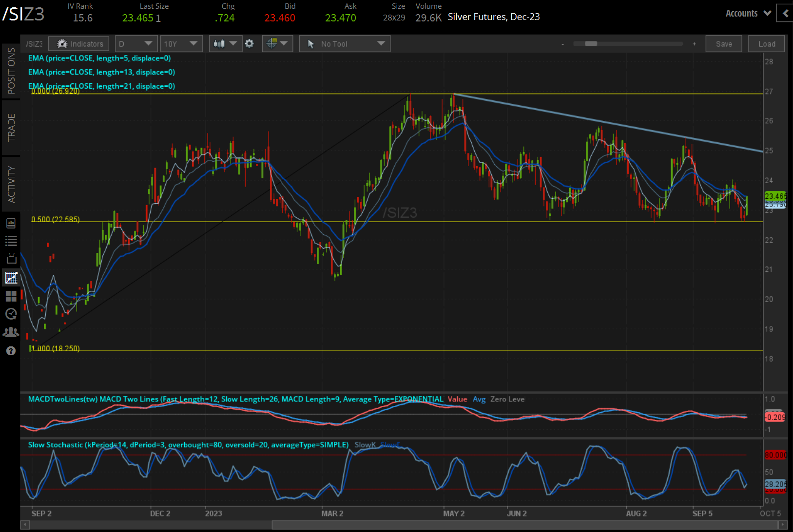The width and height of the screenshot is (793, 532).
Task: Click the zoom plus sign by slider
Action: [x=694, y=44]
